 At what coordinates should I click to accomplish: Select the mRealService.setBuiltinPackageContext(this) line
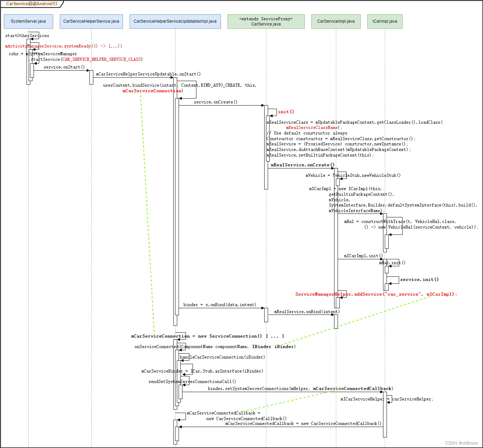coord(320,155)
